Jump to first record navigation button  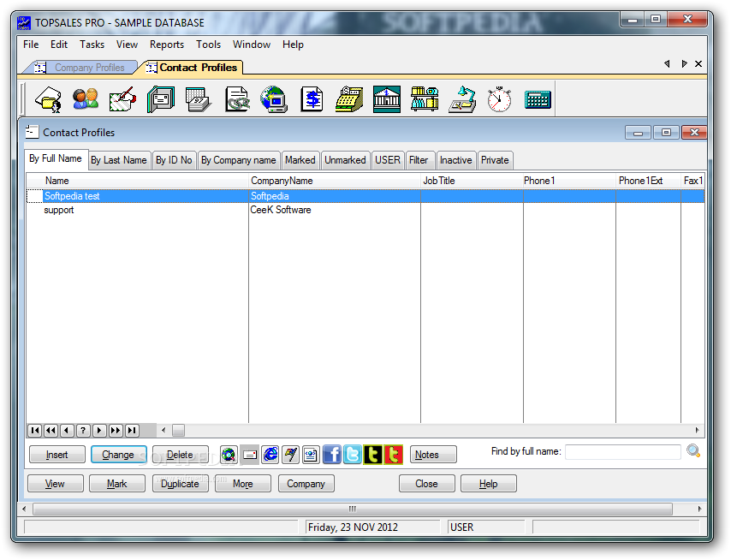point(35,431)
